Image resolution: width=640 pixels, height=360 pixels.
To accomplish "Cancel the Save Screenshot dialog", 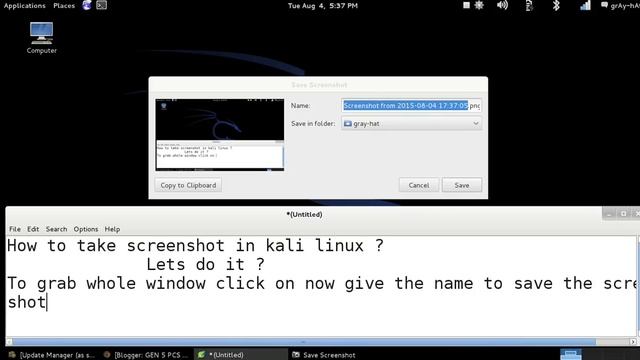I will tap(419, 185).
